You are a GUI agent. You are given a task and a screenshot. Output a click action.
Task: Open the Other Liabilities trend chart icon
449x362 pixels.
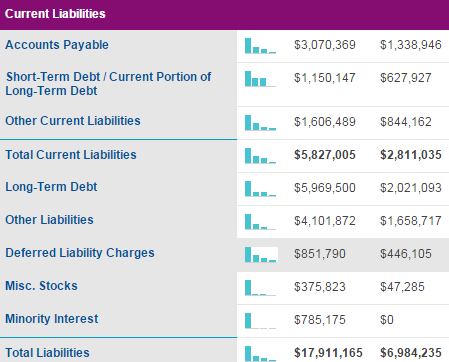(260, 222)
